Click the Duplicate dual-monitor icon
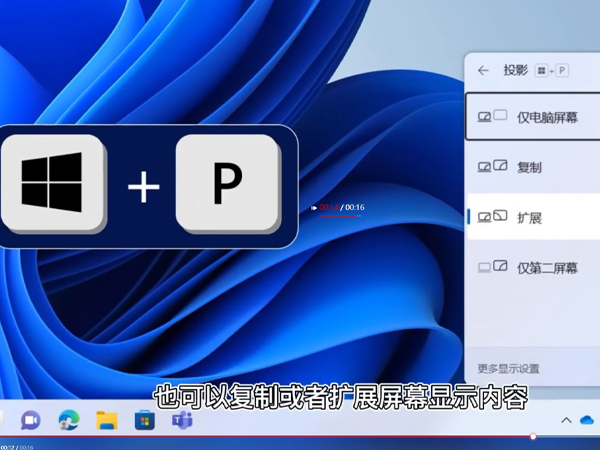The height and width of the screenshot is (450, 600). 492,166
